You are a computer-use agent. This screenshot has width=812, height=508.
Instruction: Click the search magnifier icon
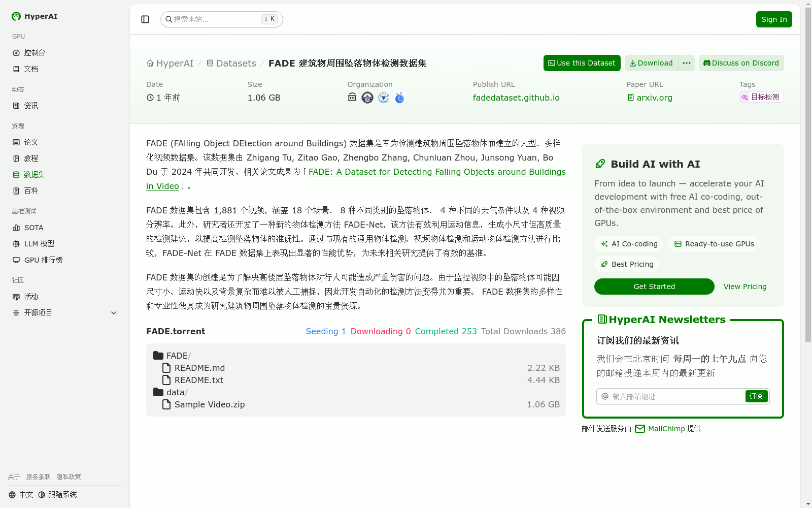[x=169, y=19]
